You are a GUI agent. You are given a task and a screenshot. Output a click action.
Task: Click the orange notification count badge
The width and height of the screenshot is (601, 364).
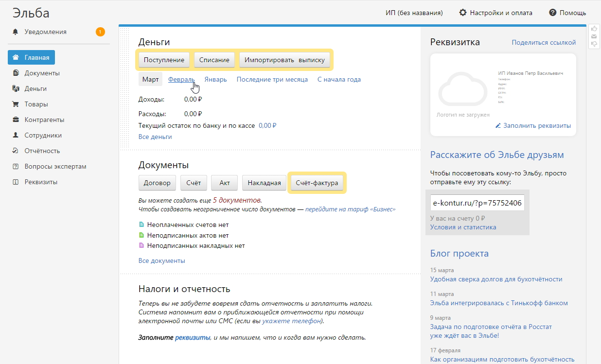(100, 32)
